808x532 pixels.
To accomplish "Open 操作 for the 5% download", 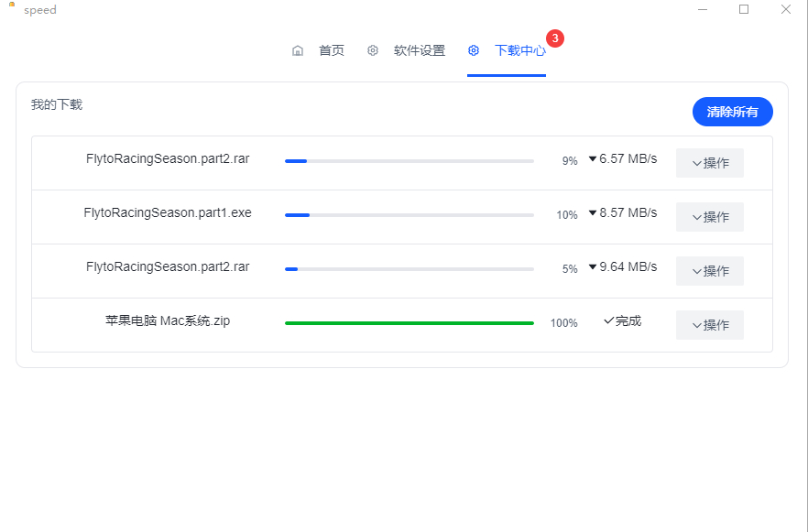I will [709, 270].
